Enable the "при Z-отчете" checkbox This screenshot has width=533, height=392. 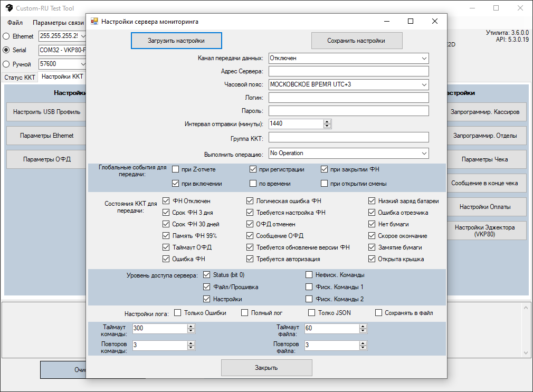(176, 169)
